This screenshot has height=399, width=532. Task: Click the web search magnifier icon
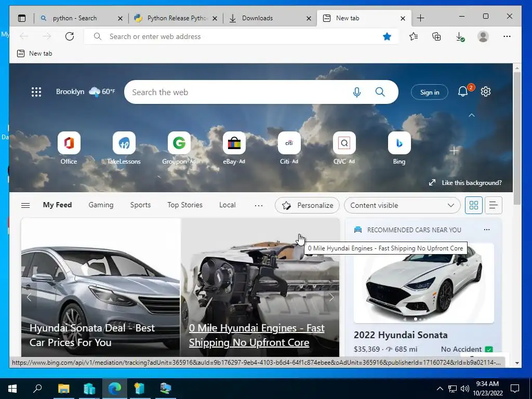click(x=380, y=92)
